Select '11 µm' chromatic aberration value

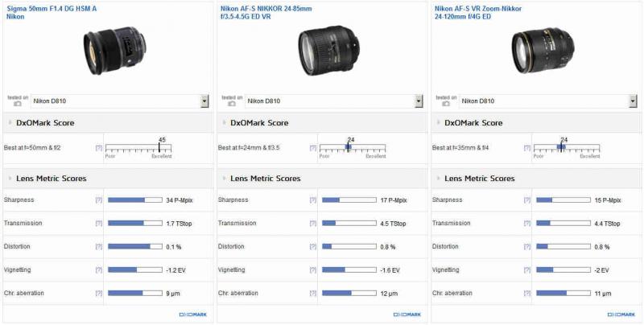click(x=603, y=294)
